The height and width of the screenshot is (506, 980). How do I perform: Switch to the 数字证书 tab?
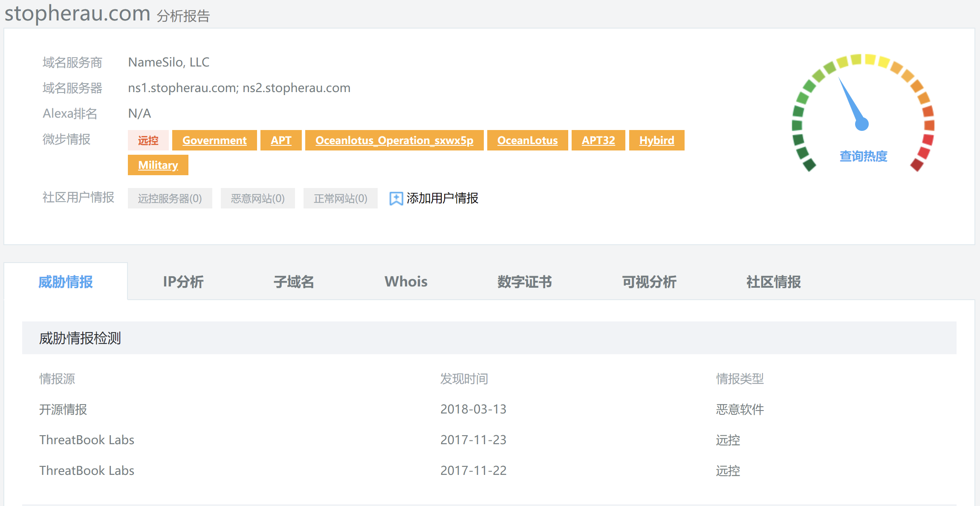pos(524,282)
